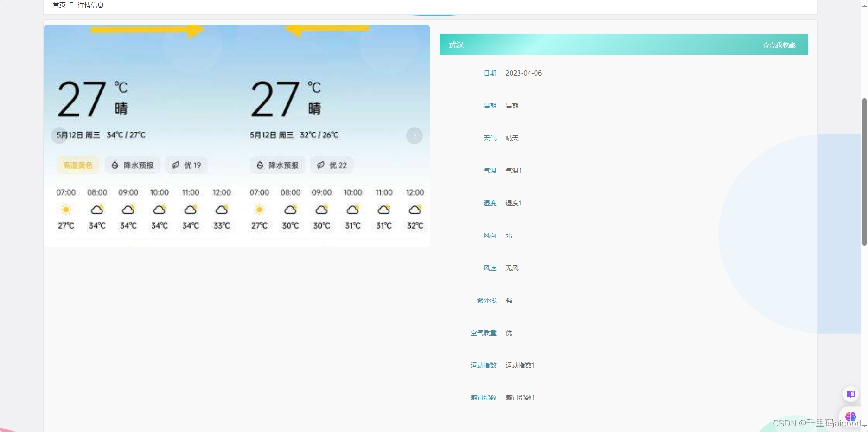Select the date value 2023-04-06
Screen dimensions: 868x432
(x=523, y=73)
